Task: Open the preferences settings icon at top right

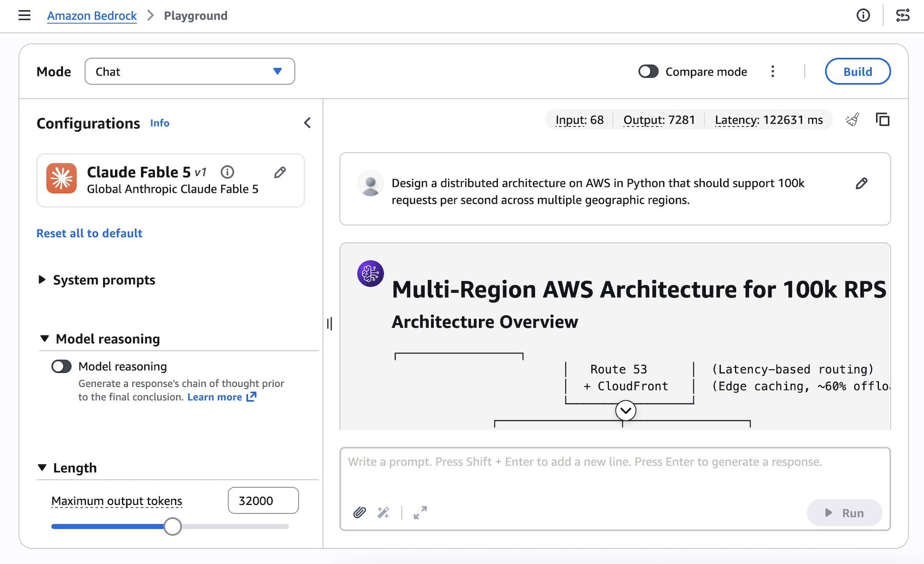Action: (903, 15)
